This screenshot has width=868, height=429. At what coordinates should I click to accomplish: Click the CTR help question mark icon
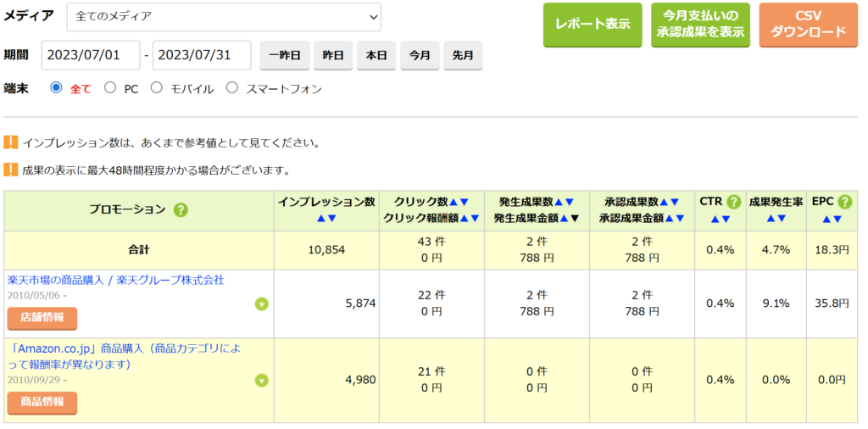(x=734, y=202)
